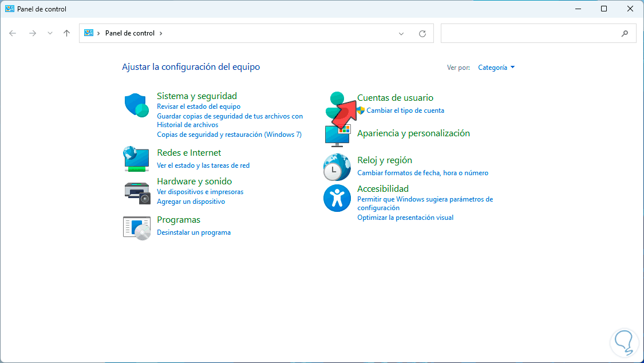The image size is (644, 363).
Task: Open the Redes e Internet globe icon
Action: [136, 159]
